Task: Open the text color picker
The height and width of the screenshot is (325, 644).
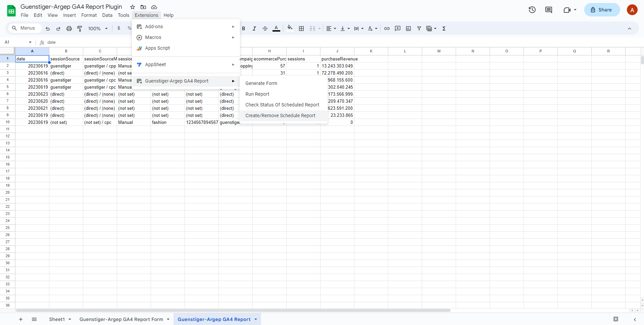Action: (x=276, y=29)
